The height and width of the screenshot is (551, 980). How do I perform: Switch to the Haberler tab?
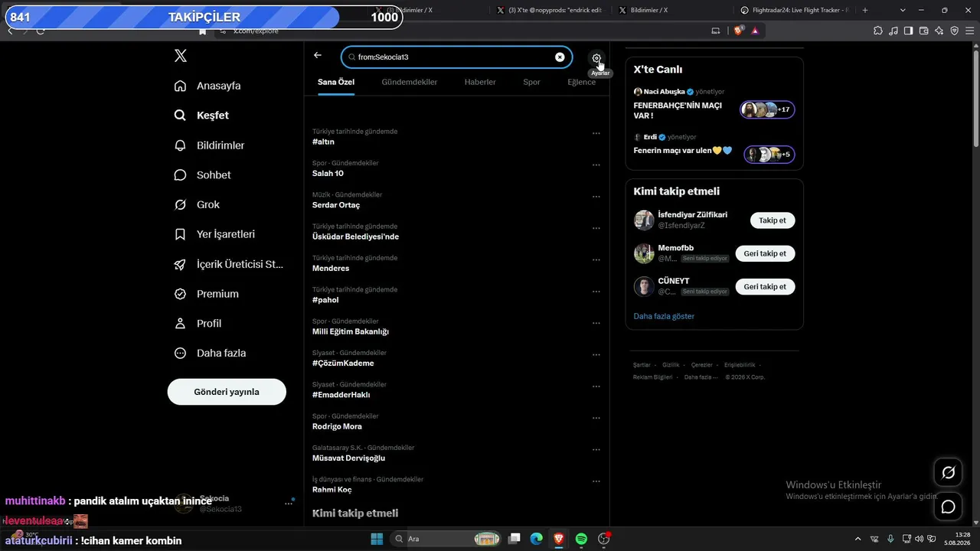(480, 82)
